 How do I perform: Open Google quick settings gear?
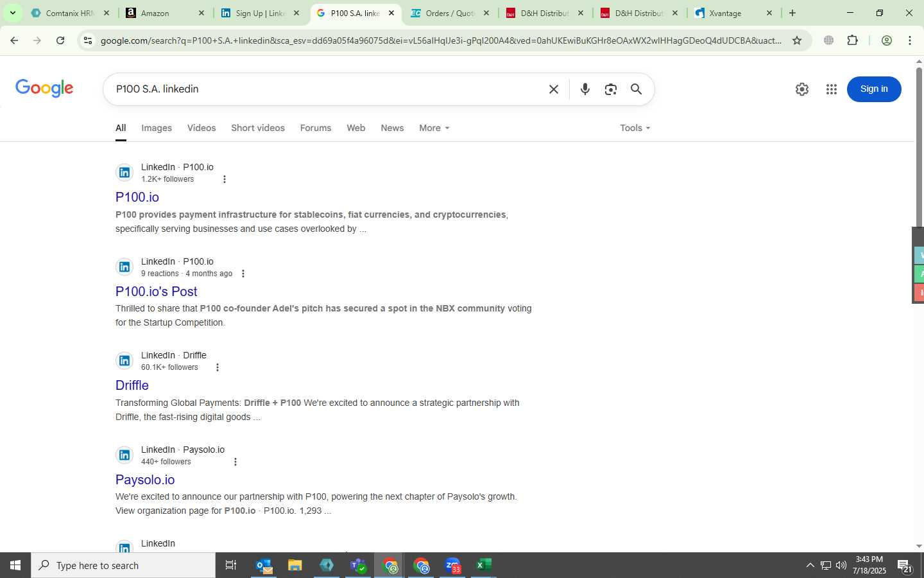tap(801, 89)
